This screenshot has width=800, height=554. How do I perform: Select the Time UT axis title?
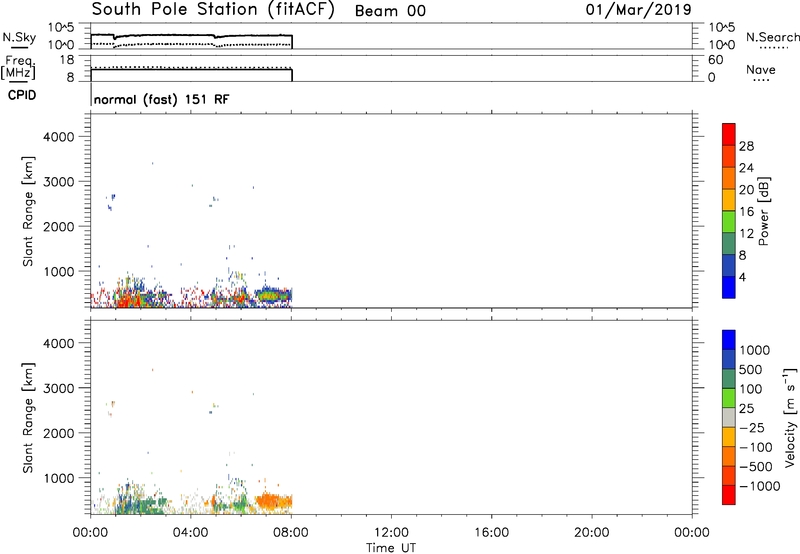pos(391,548)
